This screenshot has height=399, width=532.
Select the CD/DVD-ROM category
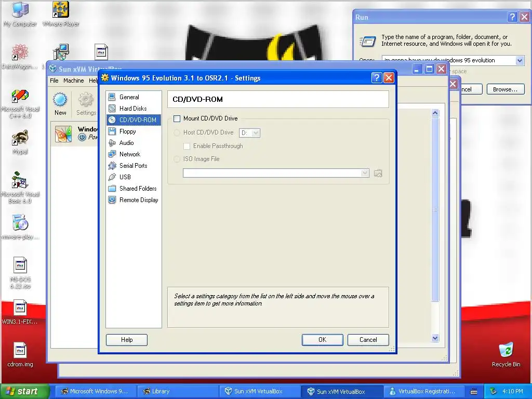(134, 120)
